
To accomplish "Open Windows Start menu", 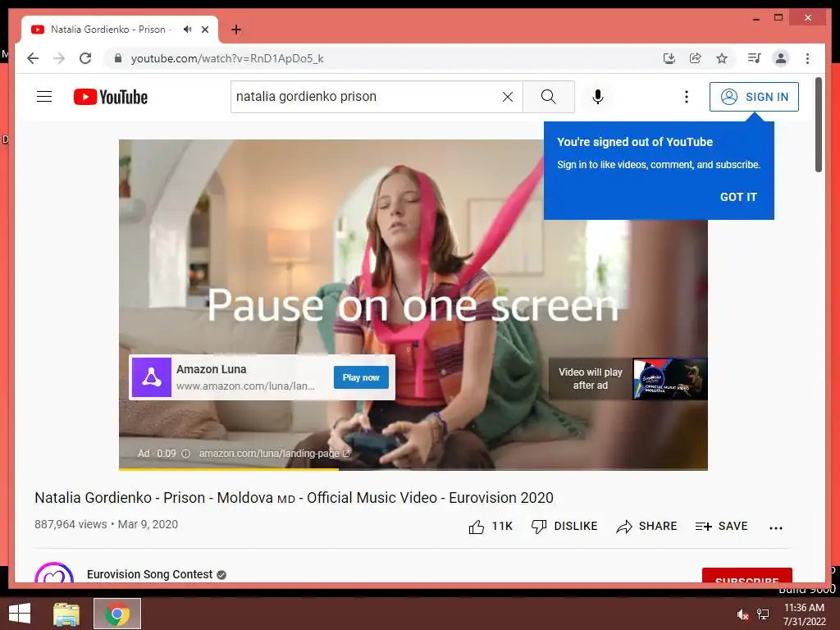I will (20, 614).
